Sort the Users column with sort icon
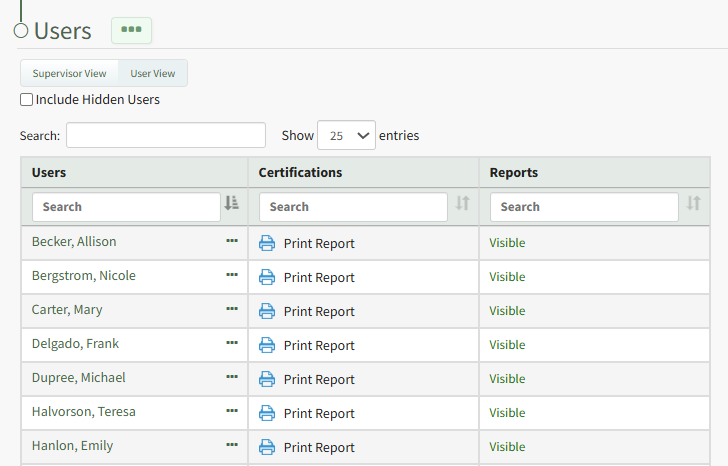 click(x=232, y=203)
